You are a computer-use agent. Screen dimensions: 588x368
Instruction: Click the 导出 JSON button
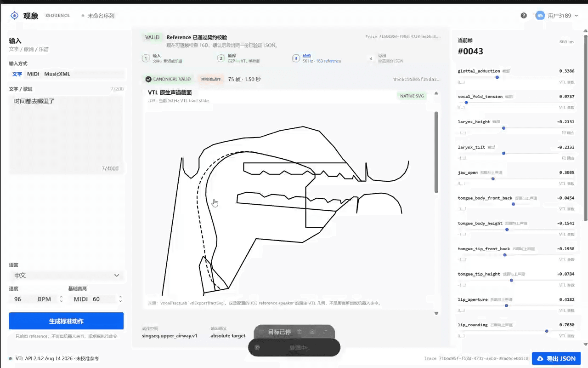pyautogui.click(x=556, y=358)
